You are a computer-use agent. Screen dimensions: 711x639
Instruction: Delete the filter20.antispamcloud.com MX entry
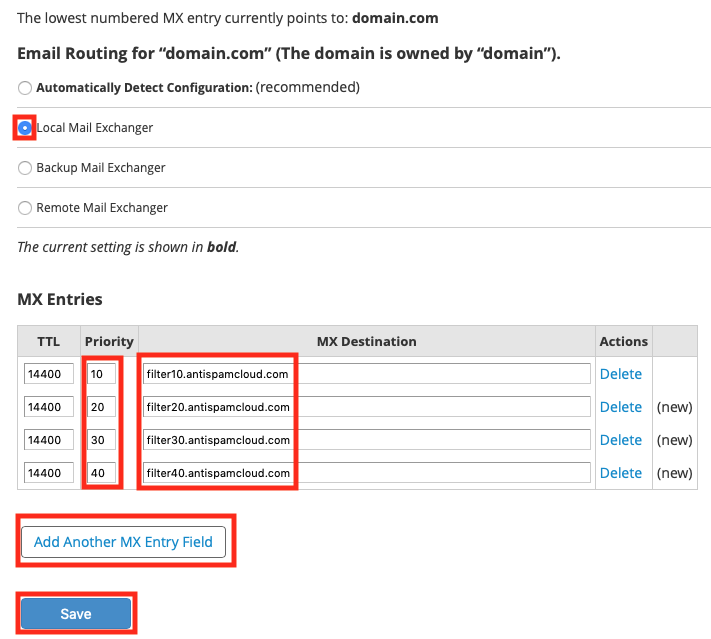tap(620, 407)
